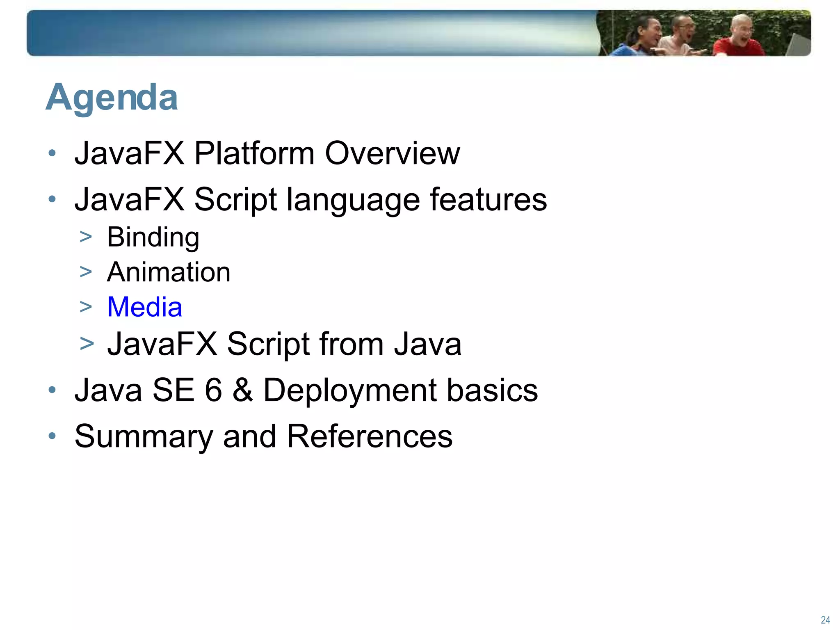Click the highlighted blue Media item
The width and height of the screenshot is (840, 630).
pyautogui.click(x=144, y=307)
